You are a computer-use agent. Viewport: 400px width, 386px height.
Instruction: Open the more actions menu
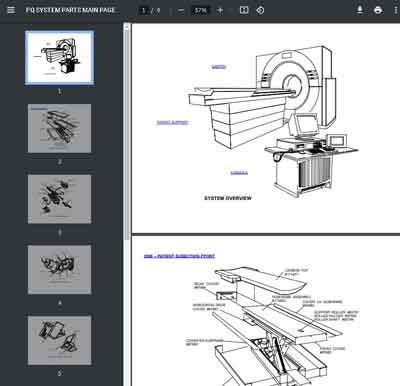[396, 10]
